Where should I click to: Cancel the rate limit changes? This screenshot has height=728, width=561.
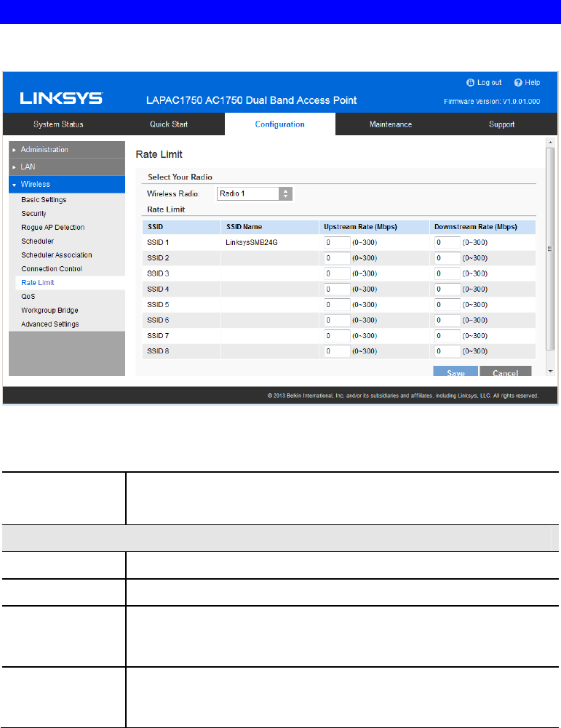tap(505, 372)
